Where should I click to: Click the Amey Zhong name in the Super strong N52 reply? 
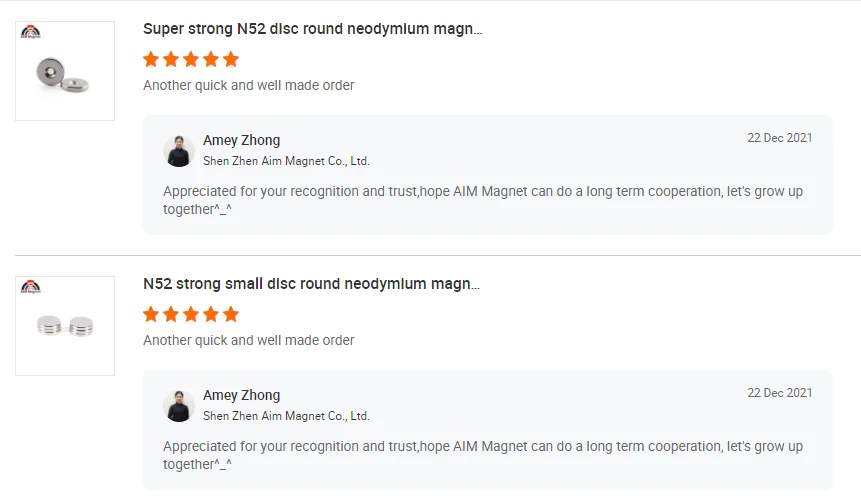coord(241,140)
